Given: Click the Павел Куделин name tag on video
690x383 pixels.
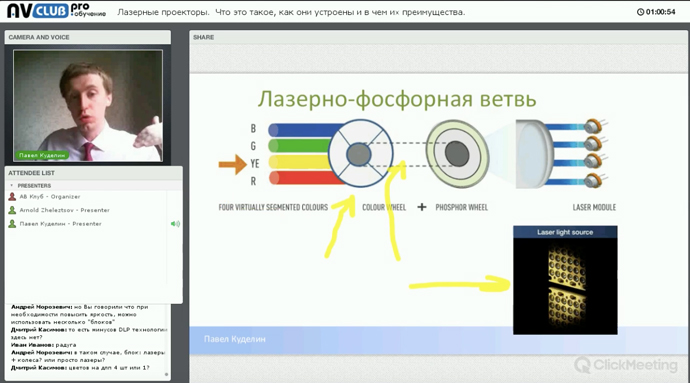Looking at the screenshot, I should point(42,155).
